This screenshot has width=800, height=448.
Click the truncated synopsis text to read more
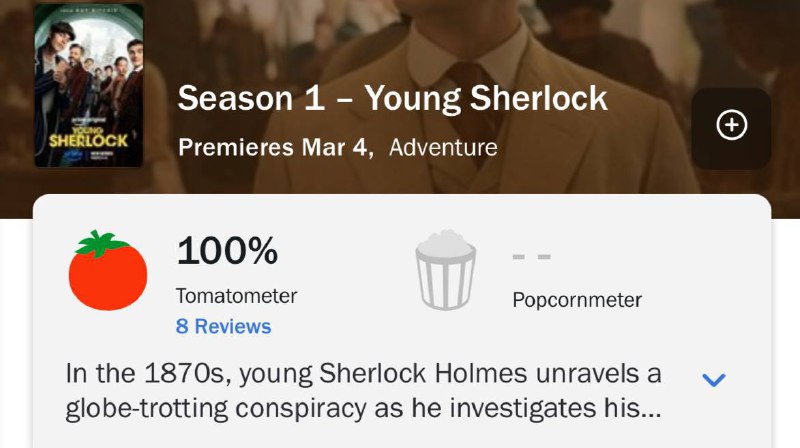[x=363, y=392]
